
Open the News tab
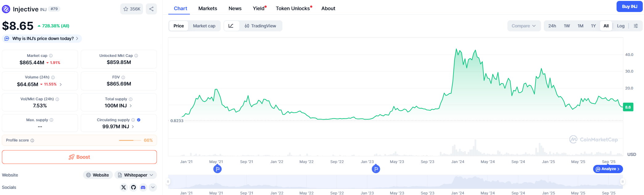(235, 8)
